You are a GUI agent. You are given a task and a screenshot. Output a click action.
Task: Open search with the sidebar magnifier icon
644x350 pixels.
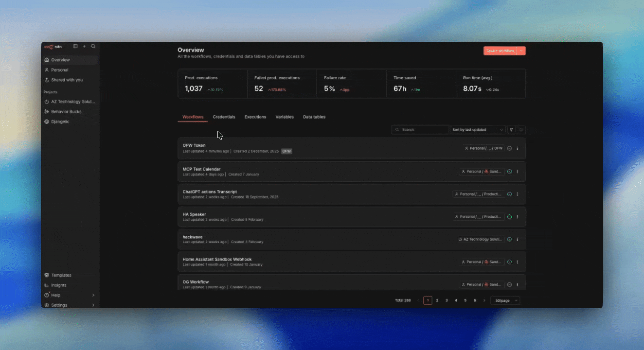click(93, 46)
